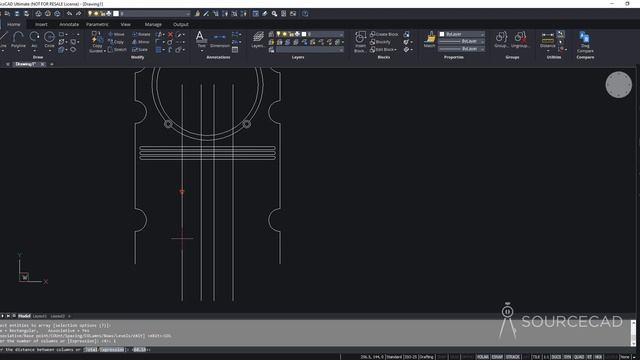Toggle ESNAP in status bar
The width and height of the screenshot is (640, 360).
497,357
